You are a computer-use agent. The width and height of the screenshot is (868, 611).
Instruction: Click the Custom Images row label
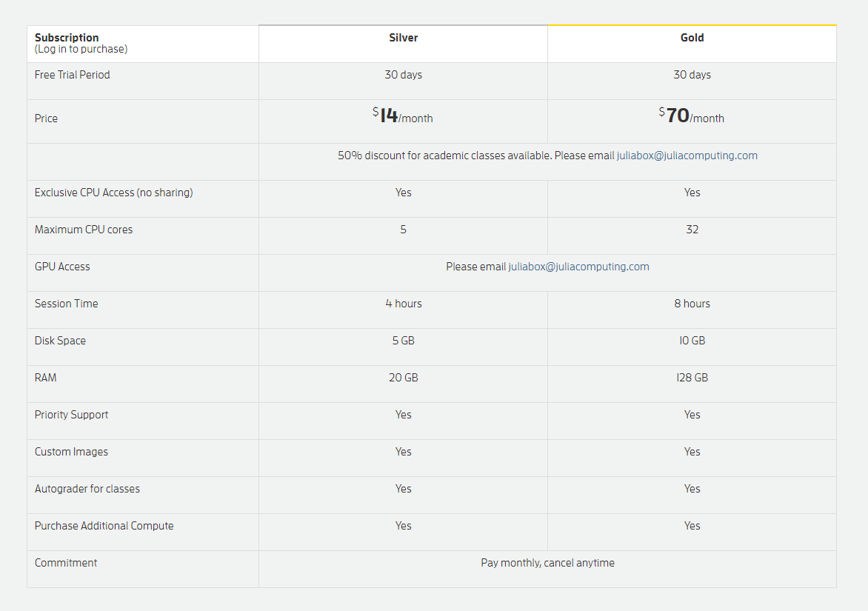click(71, 453)
